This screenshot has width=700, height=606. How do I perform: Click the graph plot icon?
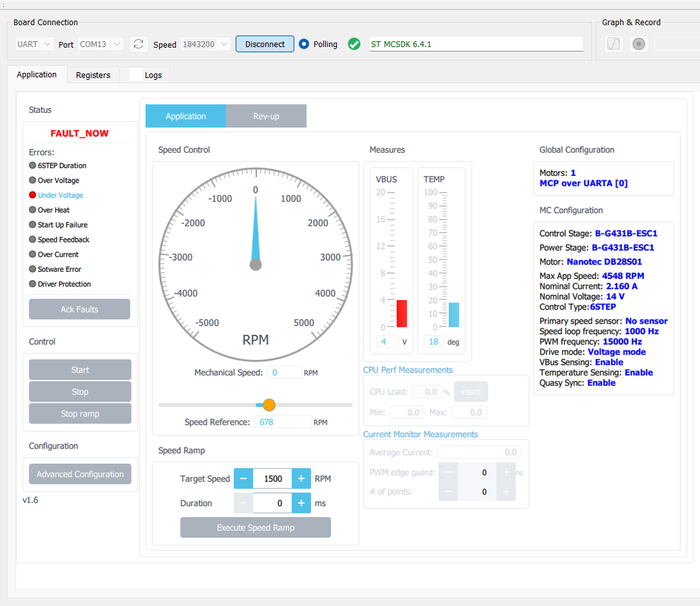click(x=613, y=44)
